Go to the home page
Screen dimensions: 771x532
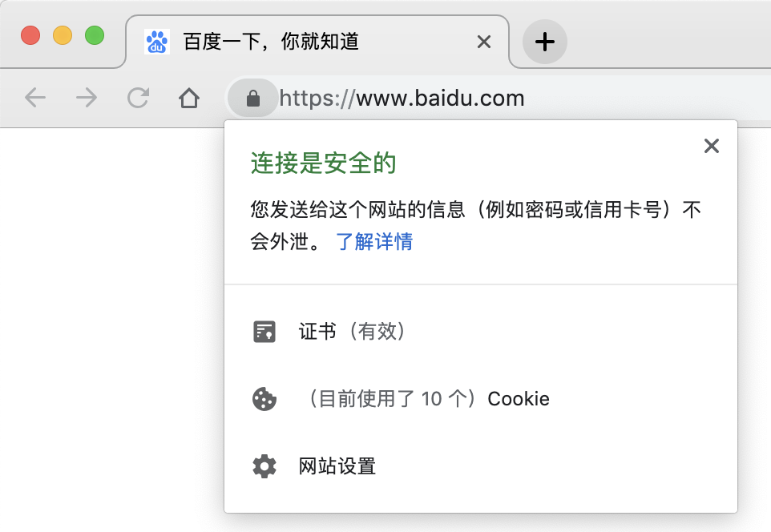point(189,99)
